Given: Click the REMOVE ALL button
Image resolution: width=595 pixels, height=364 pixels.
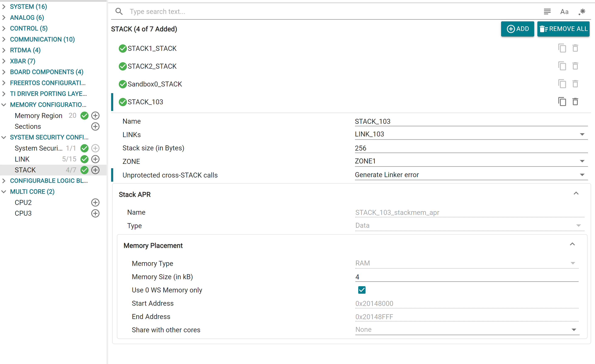Looking at the screenshot, I should [563, 29].
